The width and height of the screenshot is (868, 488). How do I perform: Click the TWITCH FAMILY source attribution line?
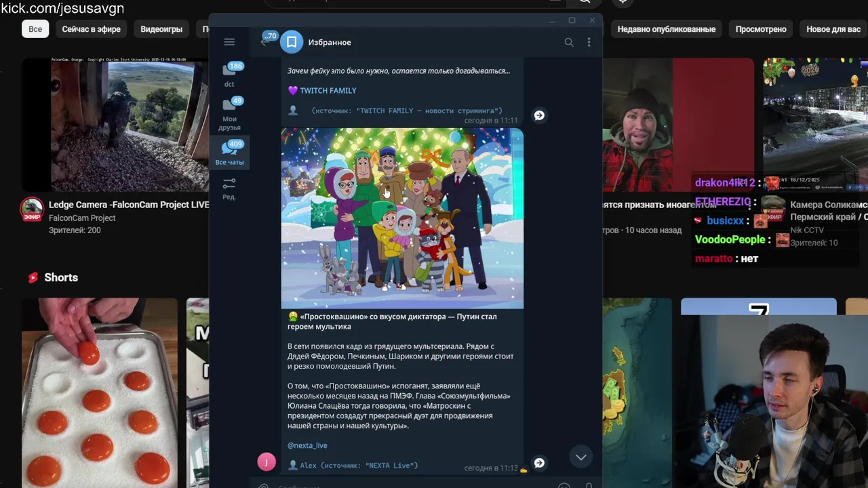tap(395, 110)
